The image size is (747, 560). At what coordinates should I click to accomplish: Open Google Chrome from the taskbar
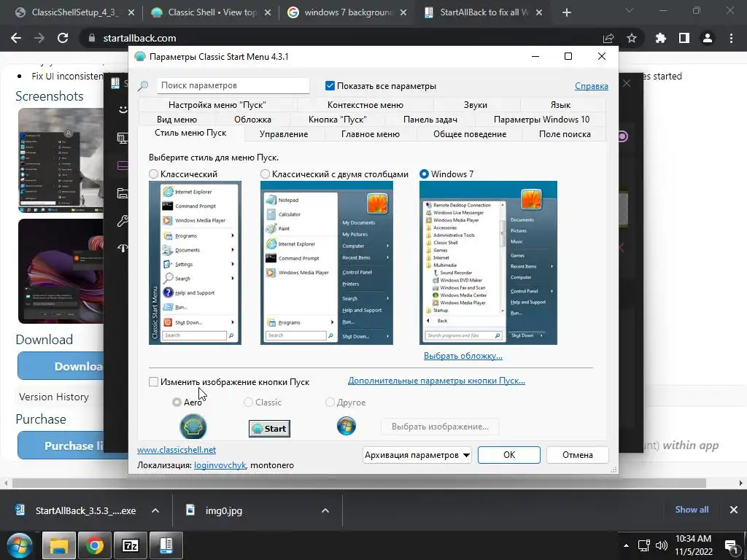pos(95,545)
